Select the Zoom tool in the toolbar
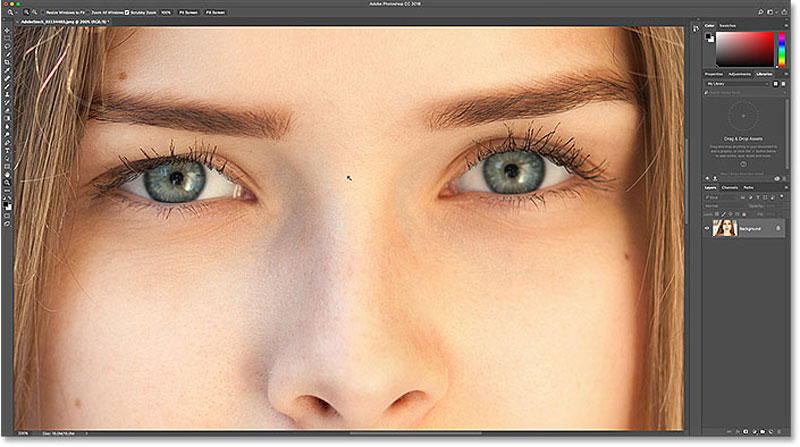 7,183
